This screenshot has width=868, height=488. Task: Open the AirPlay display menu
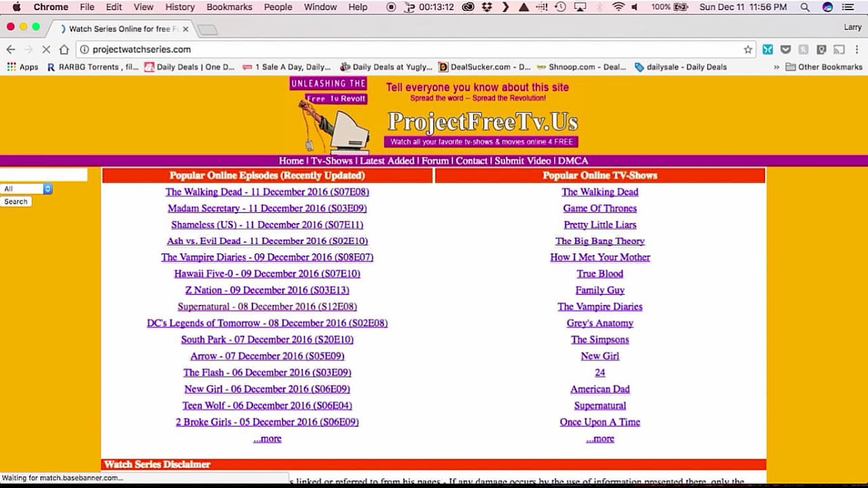[x=580, y=7]
